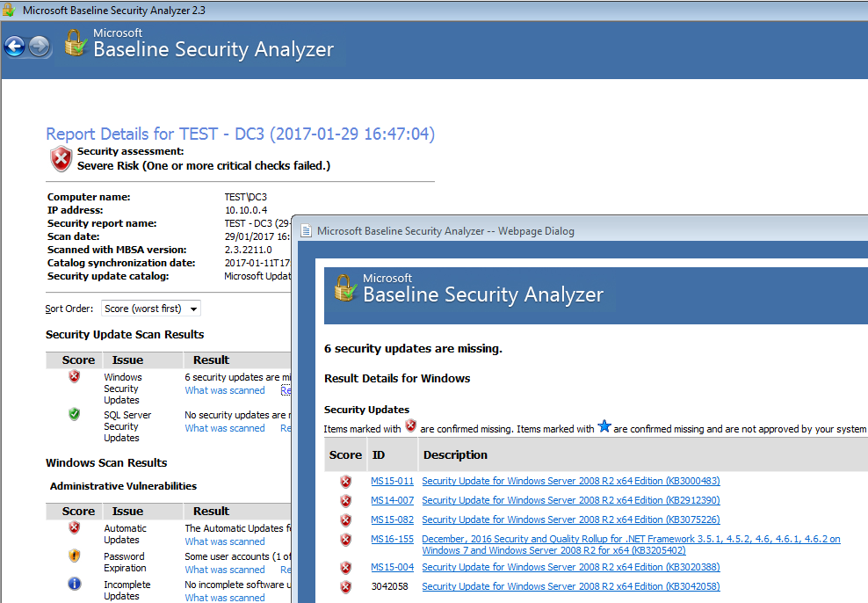The width and height of the screenshot is (868, 603).
Task: Open the KB3075226 security update link
Action: pyautogui.click(x=571, y=520)
